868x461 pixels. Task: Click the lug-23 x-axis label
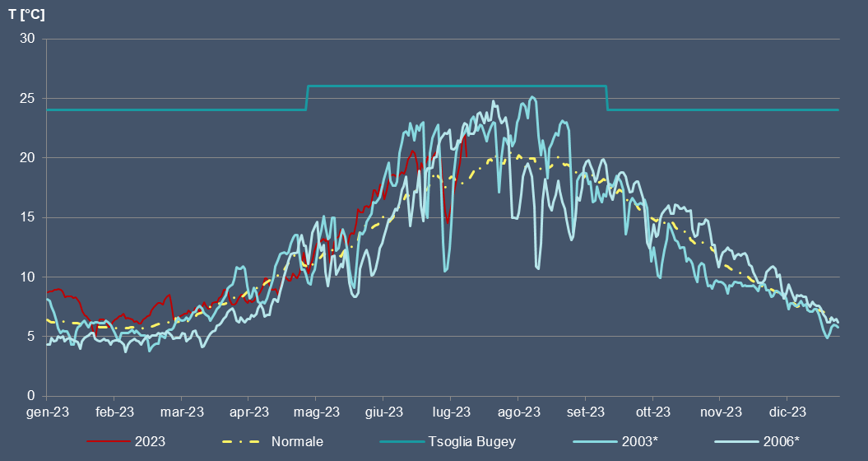click(451, 412)
